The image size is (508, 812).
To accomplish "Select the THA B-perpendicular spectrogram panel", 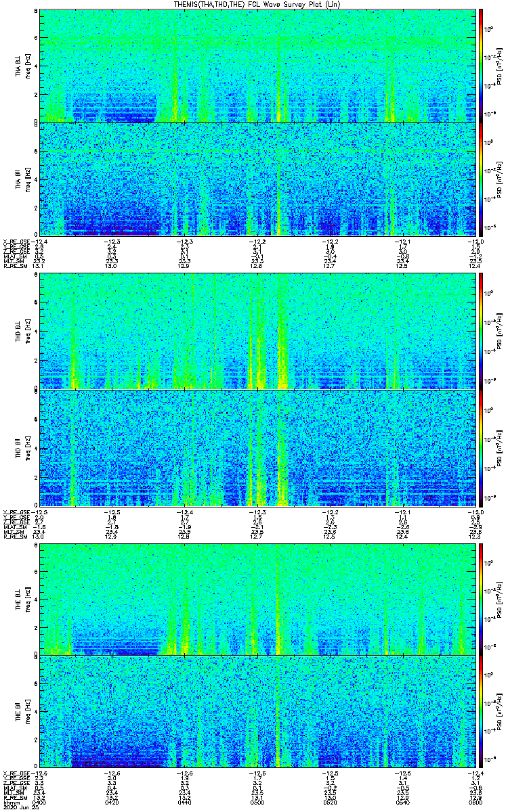I will click(x=257, y=65).
